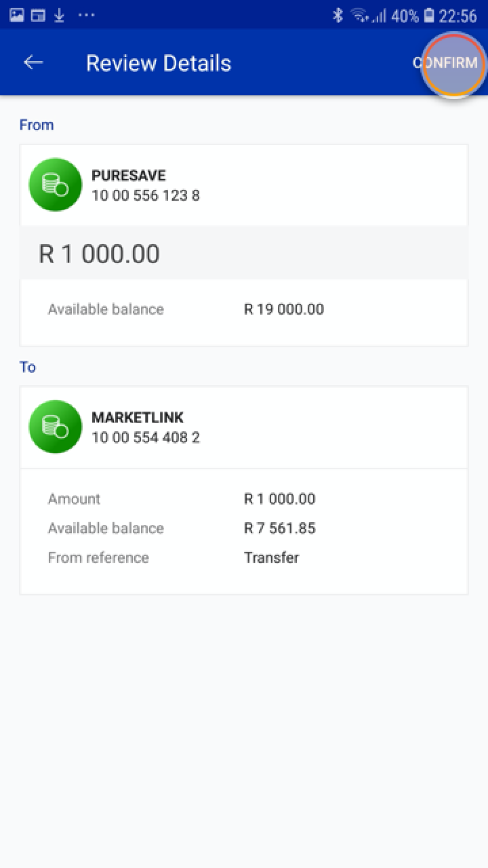Viewport: 488px width, 868px height.
Task: Tap the R 19 000.00 available balance
Action: [284, 309]
